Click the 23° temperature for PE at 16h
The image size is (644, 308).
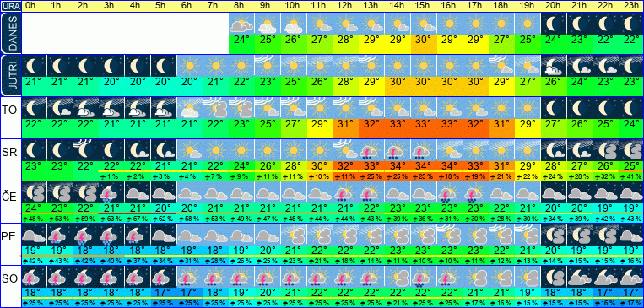[449, 251]
